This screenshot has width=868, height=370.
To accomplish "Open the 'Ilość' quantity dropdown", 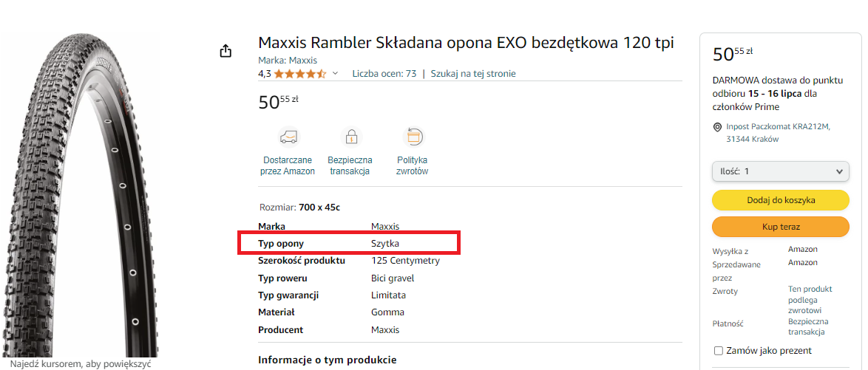I will [x=780, y=171].
